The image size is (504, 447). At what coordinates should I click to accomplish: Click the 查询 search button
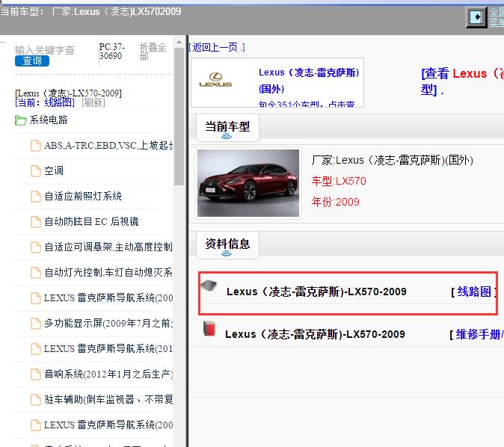32,61
